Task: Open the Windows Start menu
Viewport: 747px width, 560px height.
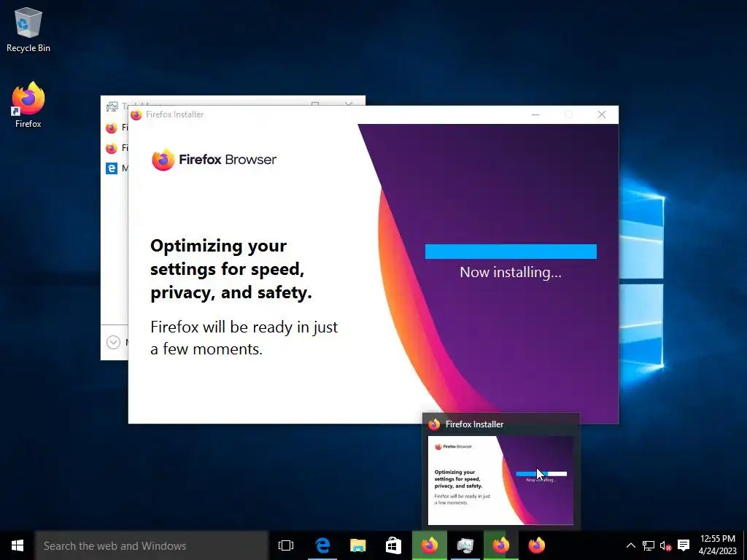Action: (x=18, y=545)
